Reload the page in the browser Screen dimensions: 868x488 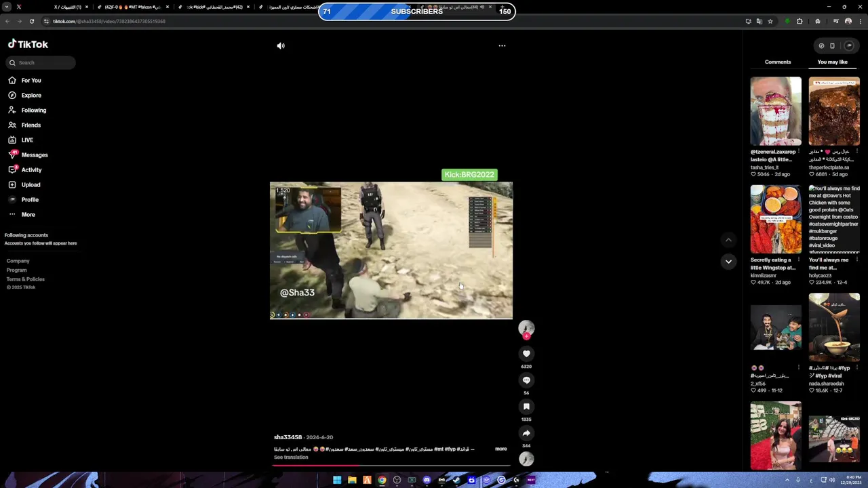[31, 21]
